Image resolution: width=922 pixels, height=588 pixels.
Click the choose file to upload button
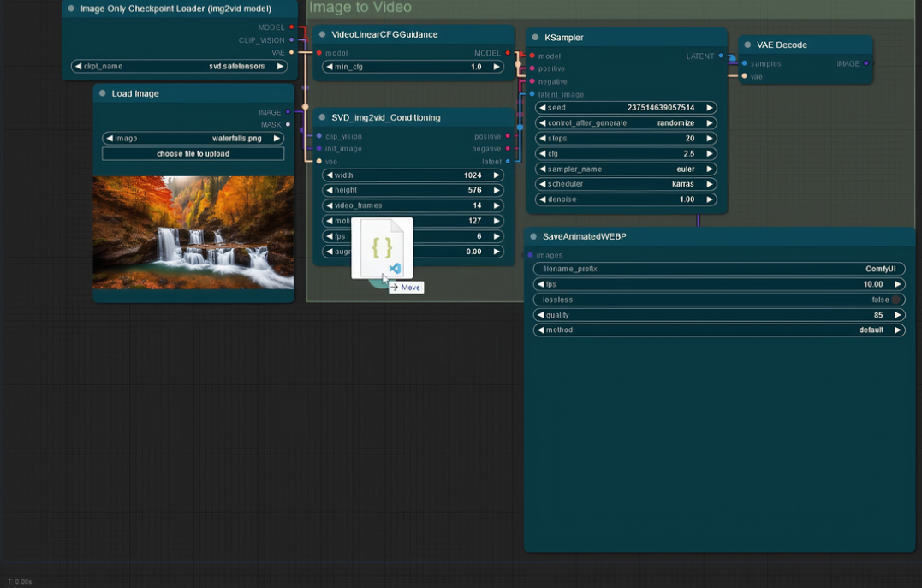(x=193, y=154)
